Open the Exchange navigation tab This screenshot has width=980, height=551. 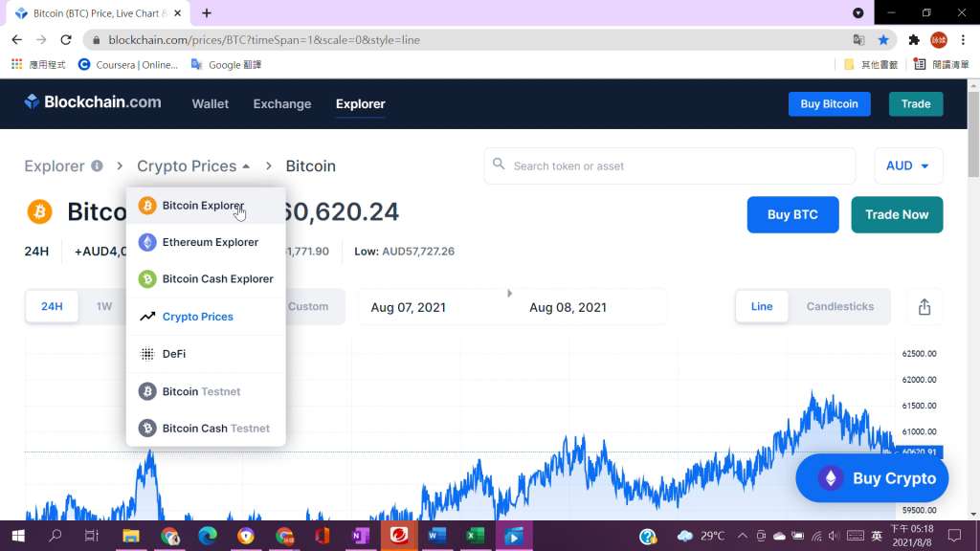pyautogui.click(x=282, y=104)
